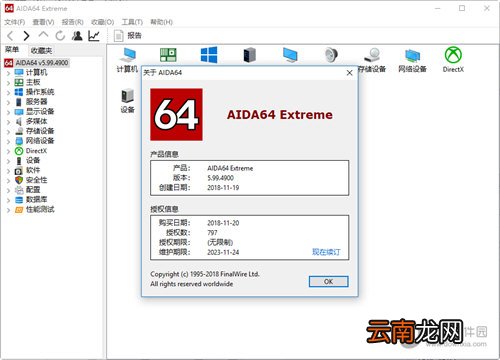
Task: Click license count 797
Action: [212, 233]
